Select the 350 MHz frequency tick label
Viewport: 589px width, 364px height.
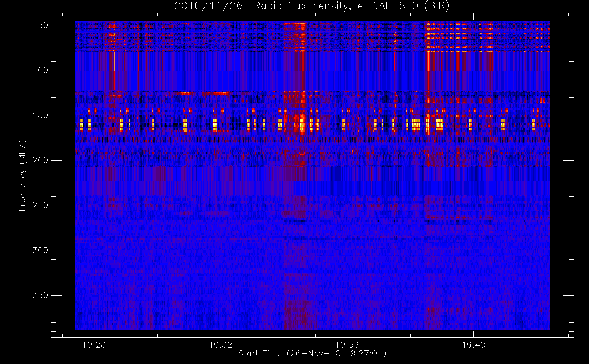tap(40, 295)
